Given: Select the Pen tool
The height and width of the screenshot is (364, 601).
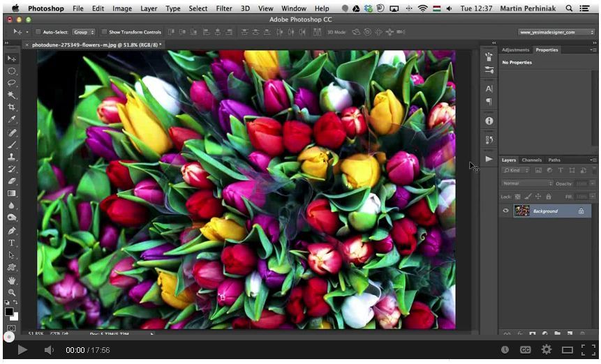Looking at the screenshot, I should [11, 230].
